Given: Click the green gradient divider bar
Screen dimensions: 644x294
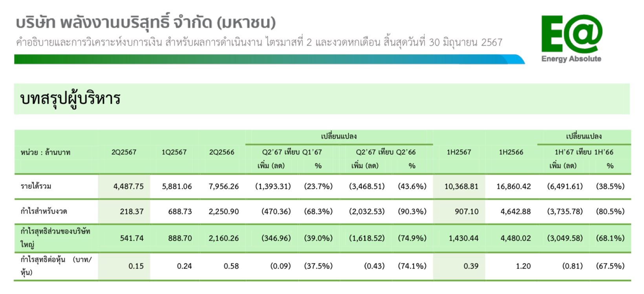Looking at the screenshot, I should click(269, 59).
